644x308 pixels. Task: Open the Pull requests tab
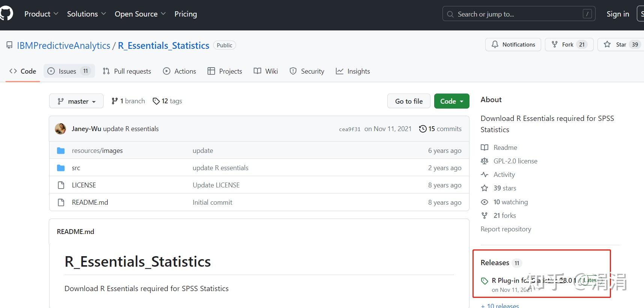point(127,71)
